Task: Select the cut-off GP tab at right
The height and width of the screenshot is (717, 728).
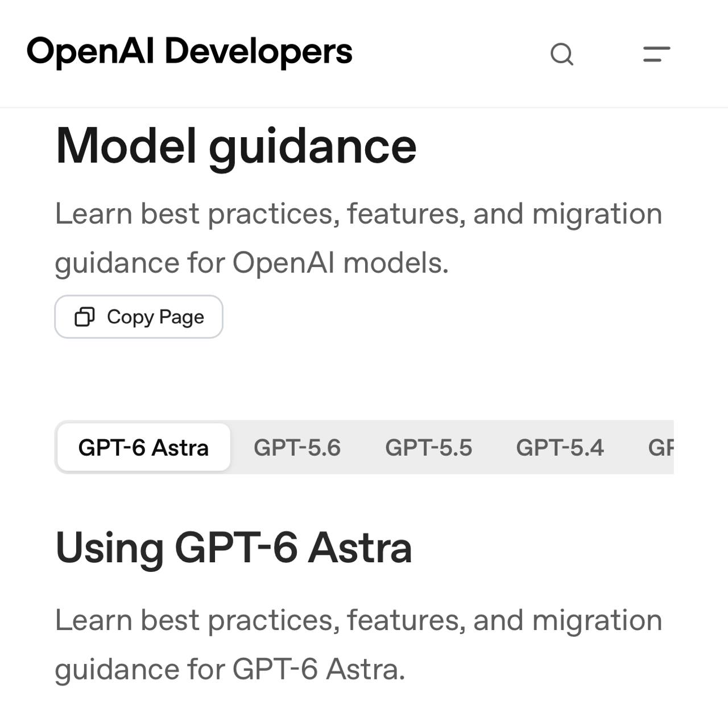Action: pos(661,447)
